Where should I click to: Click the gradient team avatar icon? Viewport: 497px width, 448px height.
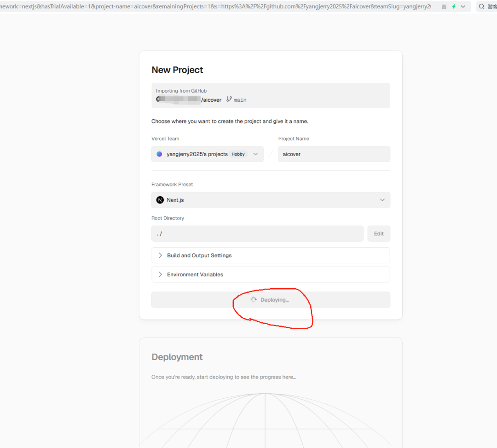tap(159, 154)
